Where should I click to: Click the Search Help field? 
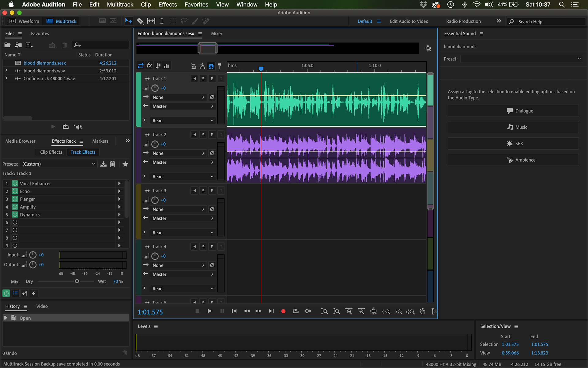click(x=546, y=21)
